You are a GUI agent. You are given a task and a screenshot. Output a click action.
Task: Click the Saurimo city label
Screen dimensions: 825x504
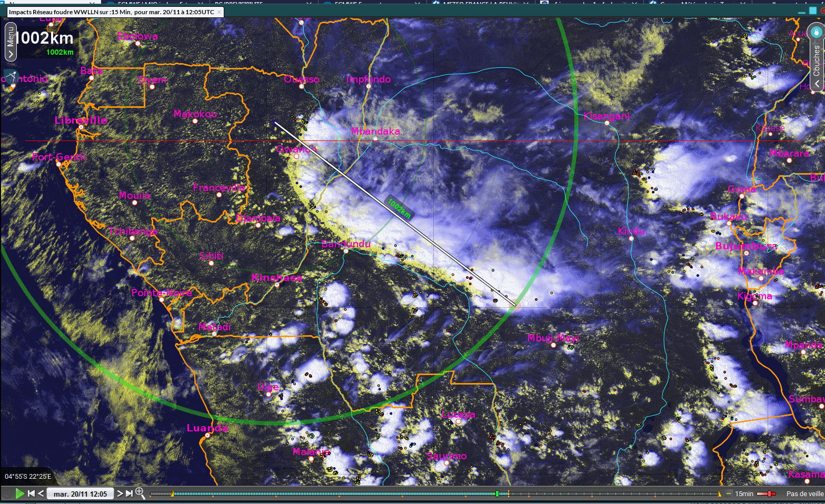point(446,456)
